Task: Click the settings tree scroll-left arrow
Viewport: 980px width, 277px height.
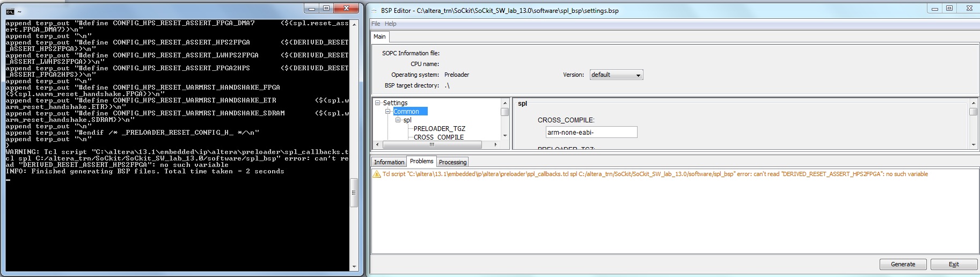Action: click(x=377, y=144)
